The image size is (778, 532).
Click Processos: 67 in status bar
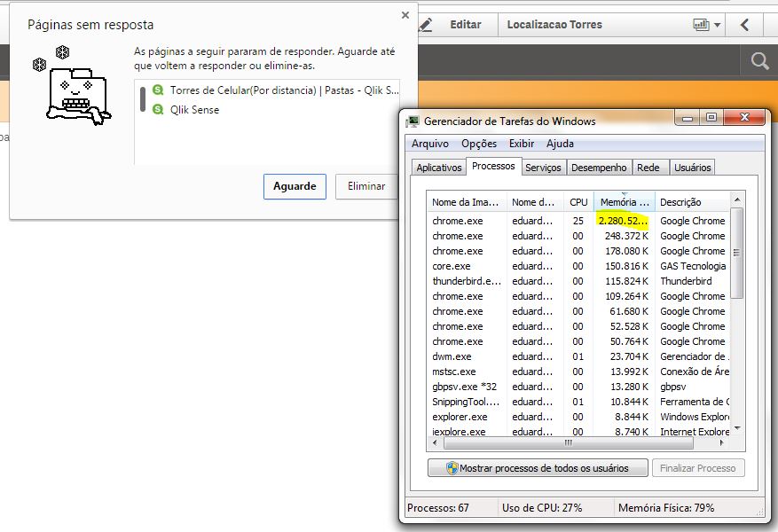coord(438,508)
